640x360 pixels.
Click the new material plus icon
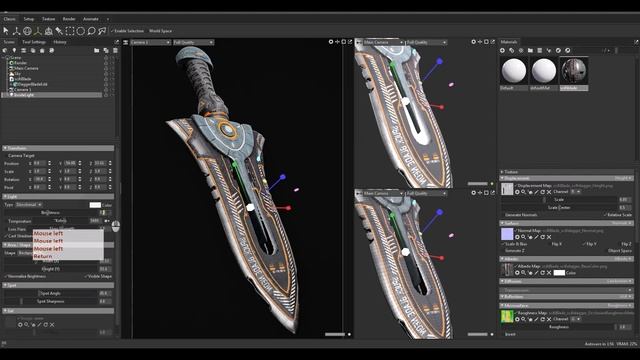pos(502,51)
